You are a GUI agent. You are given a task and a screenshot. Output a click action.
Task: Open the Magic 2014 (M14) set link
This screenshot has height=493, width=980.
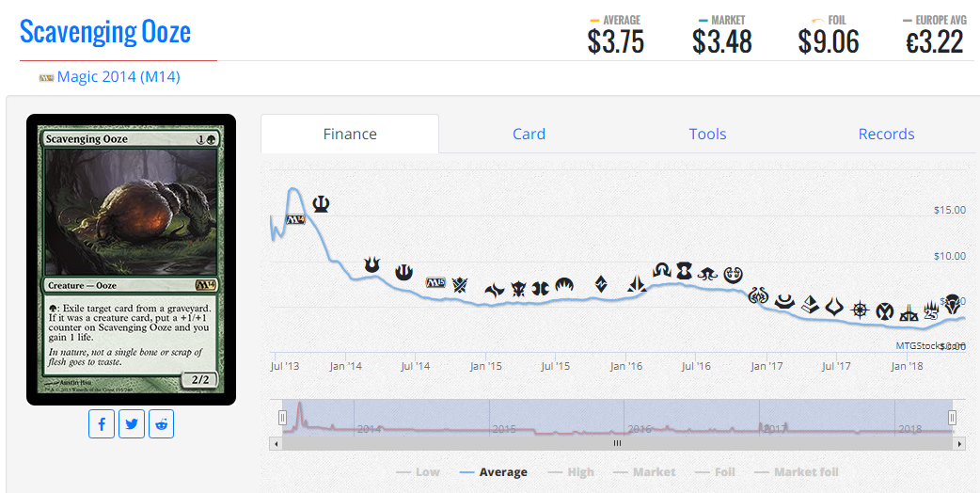(x=119, y=77)
